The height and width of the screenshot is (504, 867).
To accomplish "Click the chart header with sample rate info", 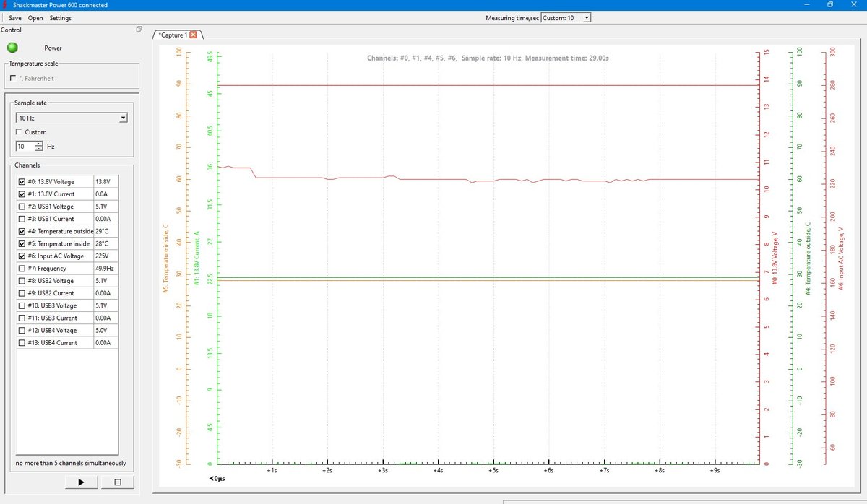I will point(488,58).
